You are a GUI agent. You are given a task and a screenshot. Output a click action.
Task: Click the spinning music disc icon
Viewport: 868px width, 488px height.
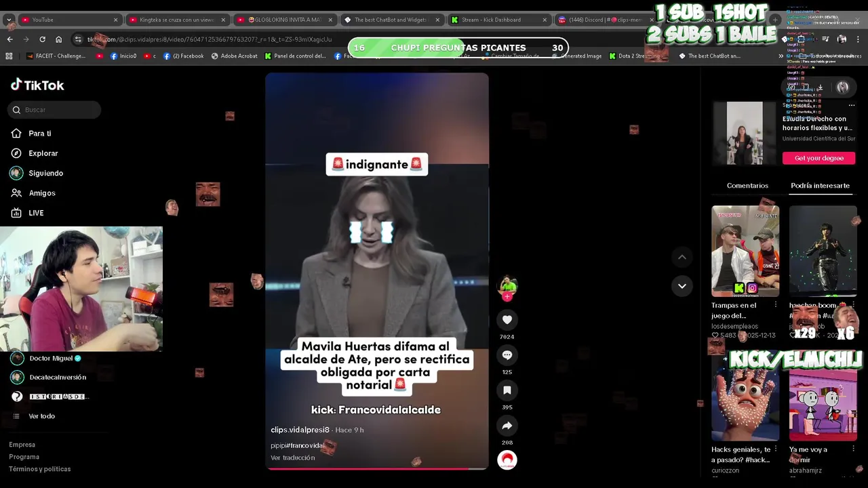[x=507, y=460]
